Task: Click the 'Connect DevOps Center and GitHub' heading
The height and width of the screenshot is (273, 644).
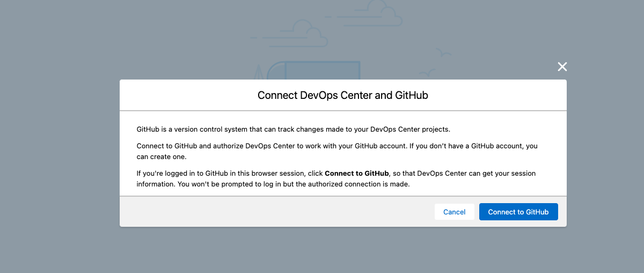Action: (342, 96)
